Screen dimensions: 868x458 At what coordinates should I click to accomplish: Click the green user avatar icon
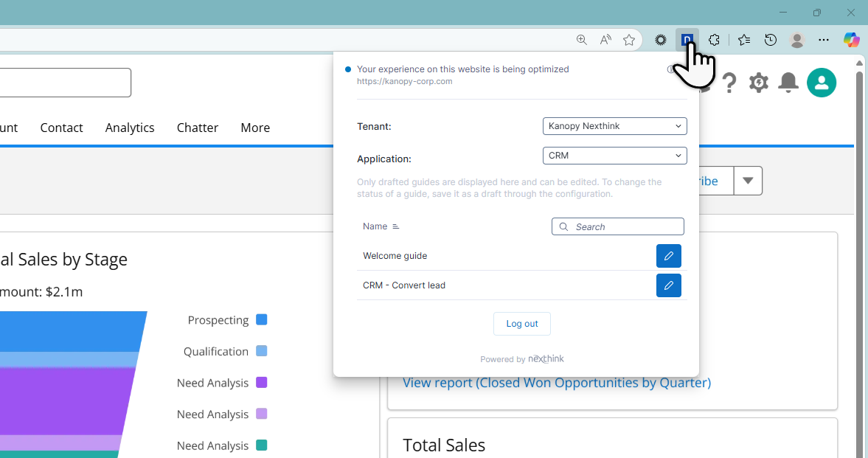(x=821, y=83)
